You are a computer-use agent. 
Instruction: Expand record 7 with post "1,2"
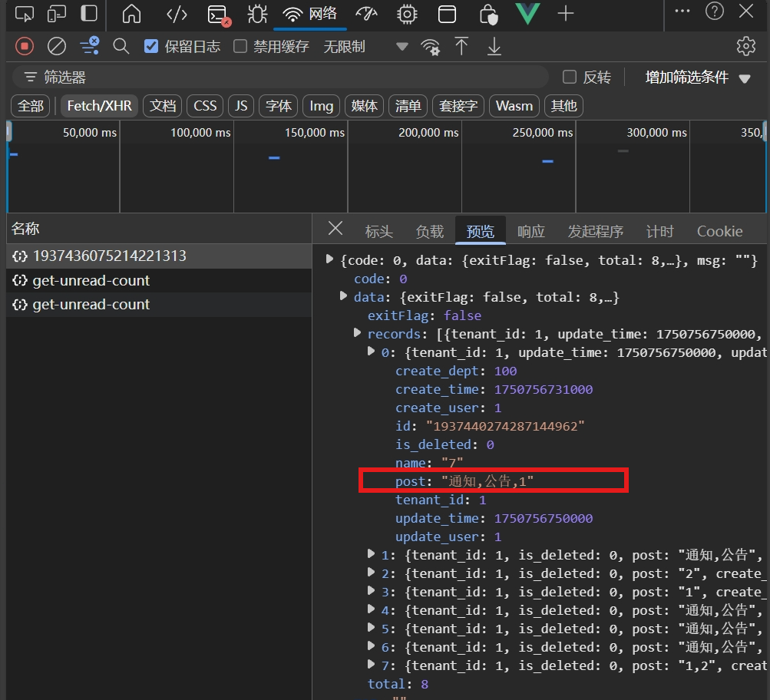pos(371,665)
